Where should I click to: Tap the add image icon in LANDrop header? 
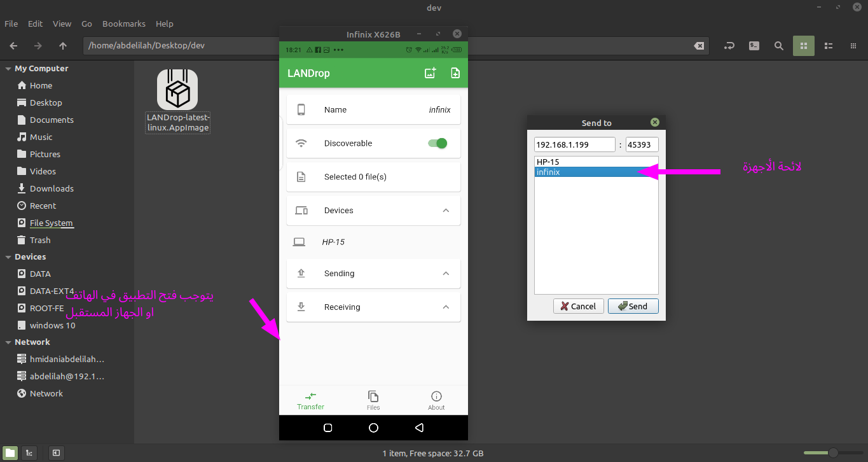click(x=431, y=73)
